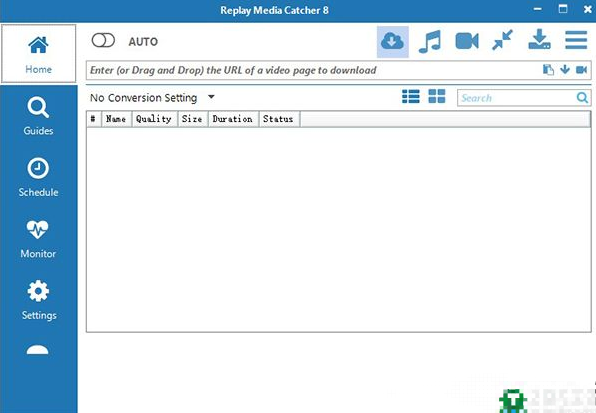Click the download-to-drive icon in toolbar
The image size is (596, 413).
click(539, 40)
